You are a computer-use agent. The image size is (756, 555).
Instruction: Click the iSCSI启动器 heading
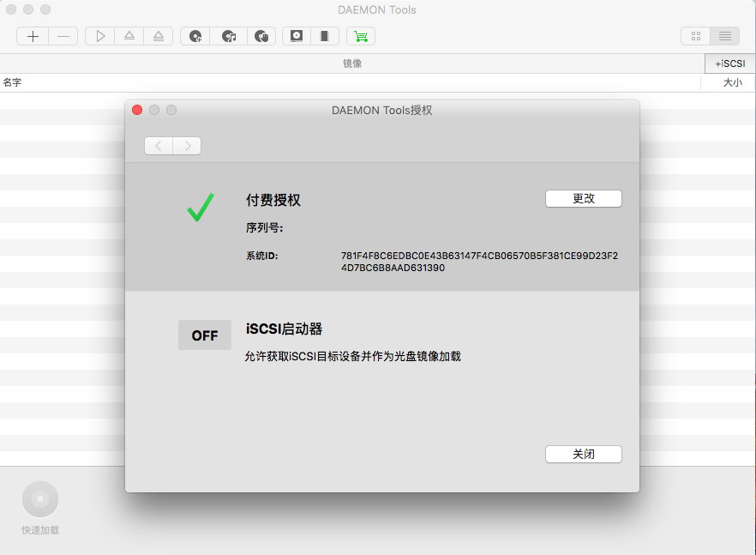point(284,329)
